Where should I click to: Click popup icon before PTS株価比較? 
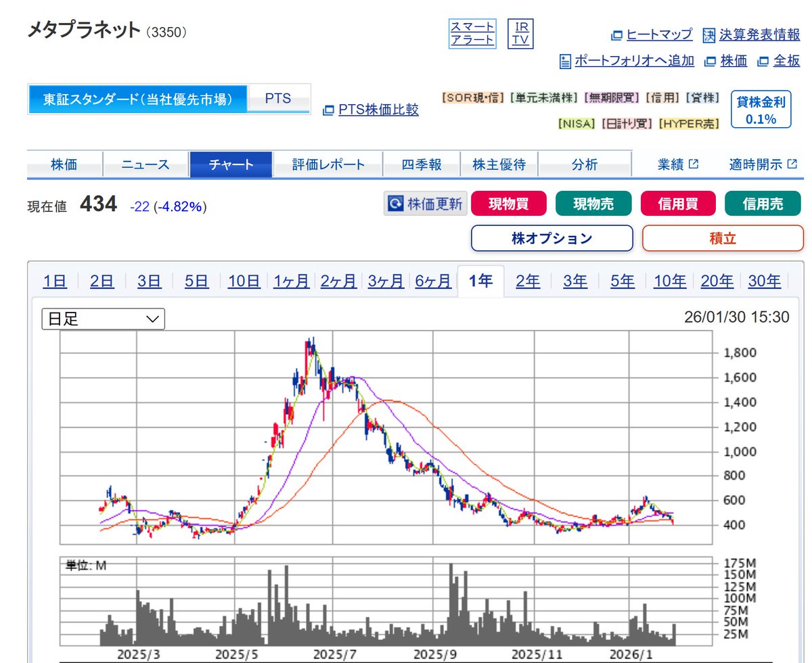328,110
